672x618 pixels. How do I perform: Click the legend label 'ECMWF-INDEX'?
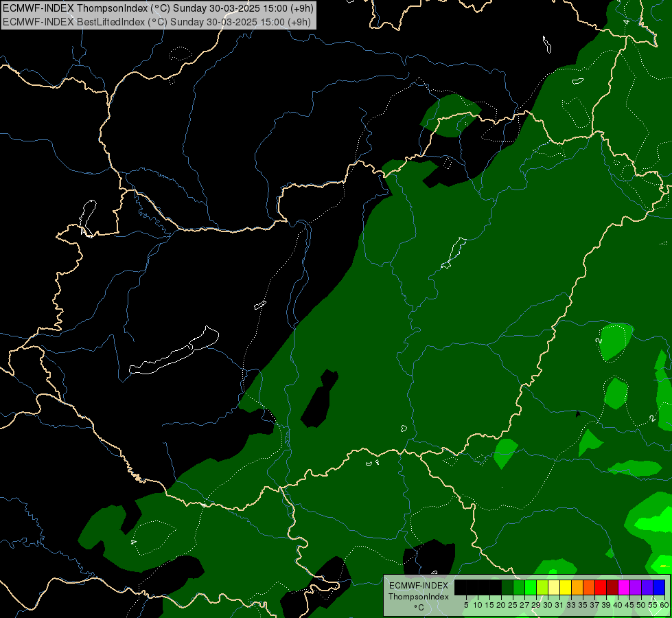419,586
